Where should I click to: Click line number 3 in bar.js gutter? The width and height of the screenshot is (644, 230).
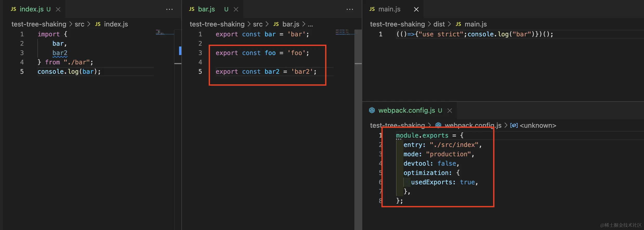point(200,53)
